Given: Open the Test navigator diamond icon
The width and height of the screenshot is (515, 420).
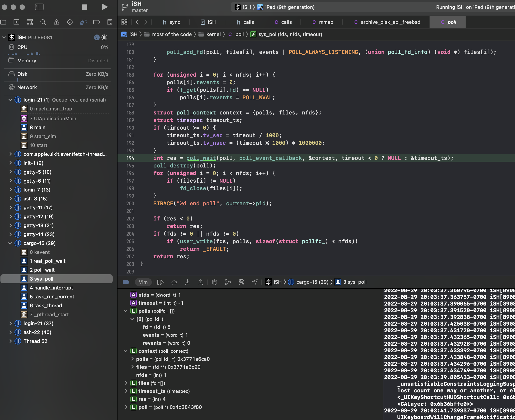Looking at the screenshot, I should pyautogui.click(x=70, y=22).
